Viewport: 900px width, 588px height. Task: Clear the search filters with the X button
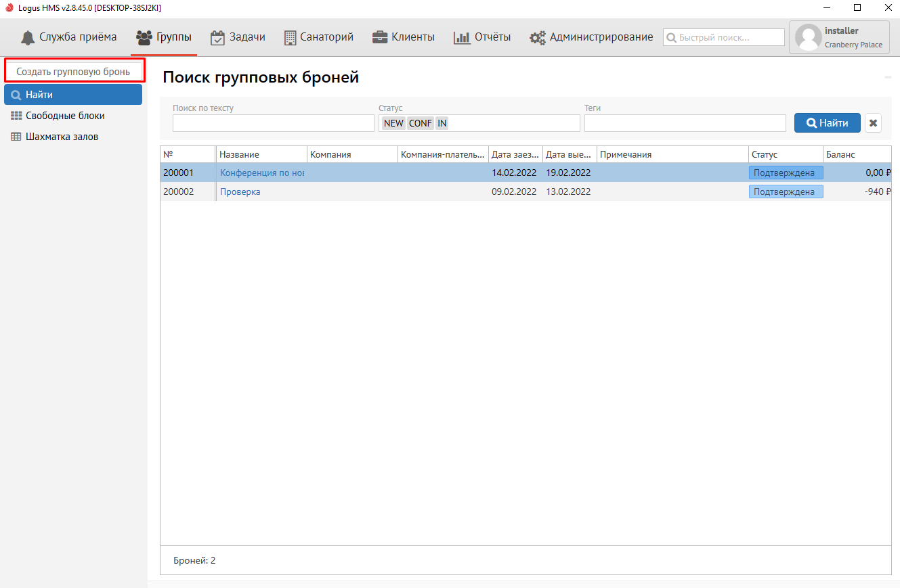tap(874, 123)
